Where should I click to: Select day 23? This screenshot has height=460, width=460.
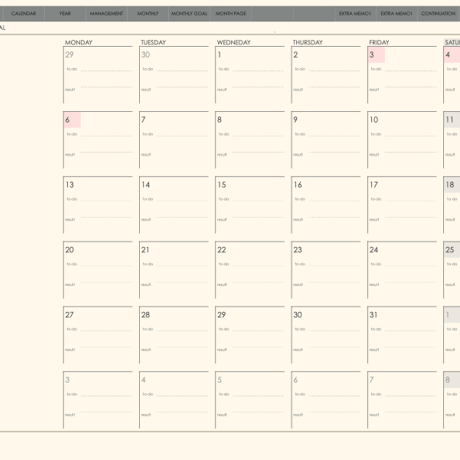pyautogui.click(x=298, y=250)
